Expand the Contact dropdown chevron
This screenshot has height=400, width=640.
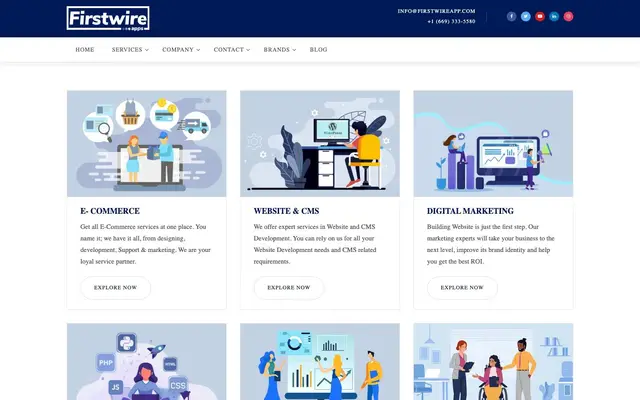(x=248, y=50)
